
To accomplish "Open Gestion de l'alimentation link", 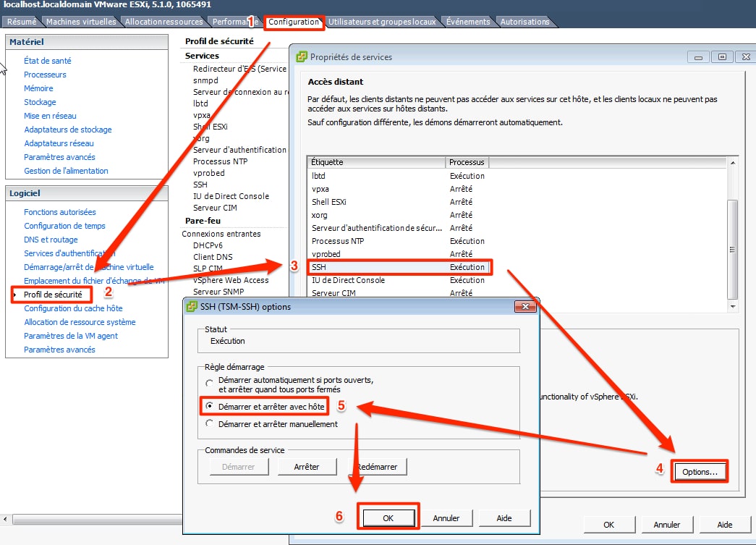I will 66,171.
